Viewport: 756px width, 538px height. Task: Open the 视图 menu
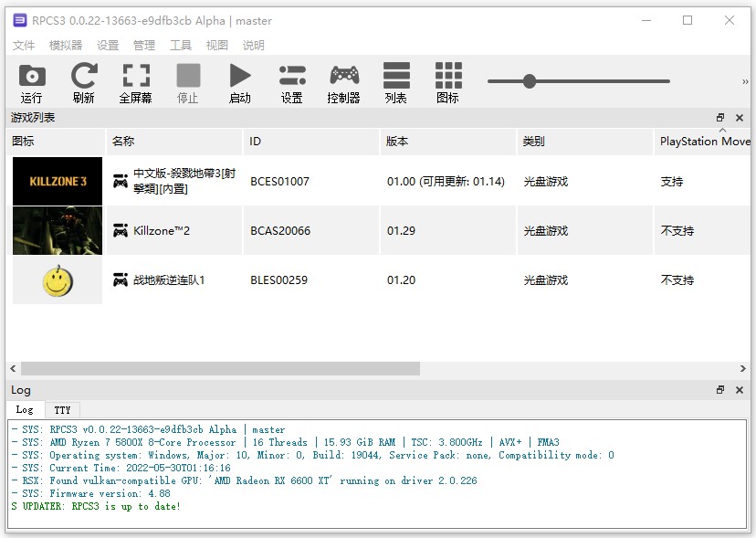(x=217, y=46)
